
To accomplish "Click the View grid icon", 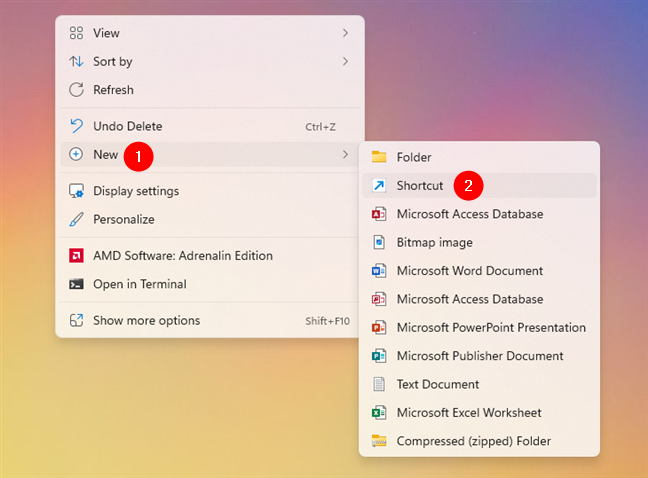I will [x=76, y=33].
